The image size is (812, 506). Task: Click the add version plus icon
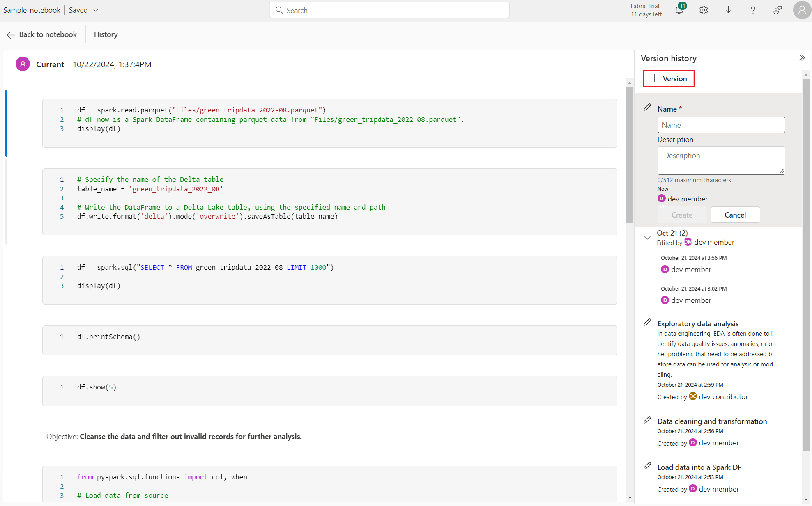(655, 78)
